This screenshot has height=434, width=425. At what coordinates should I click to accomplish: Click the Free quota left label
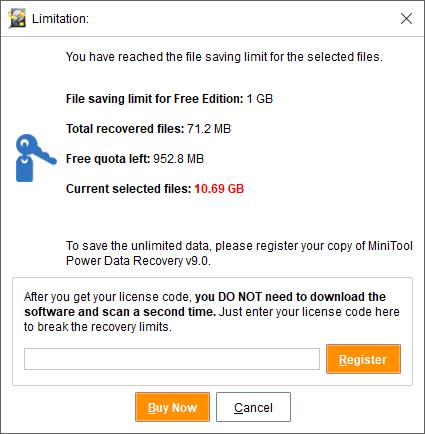[x=108, y=159]
